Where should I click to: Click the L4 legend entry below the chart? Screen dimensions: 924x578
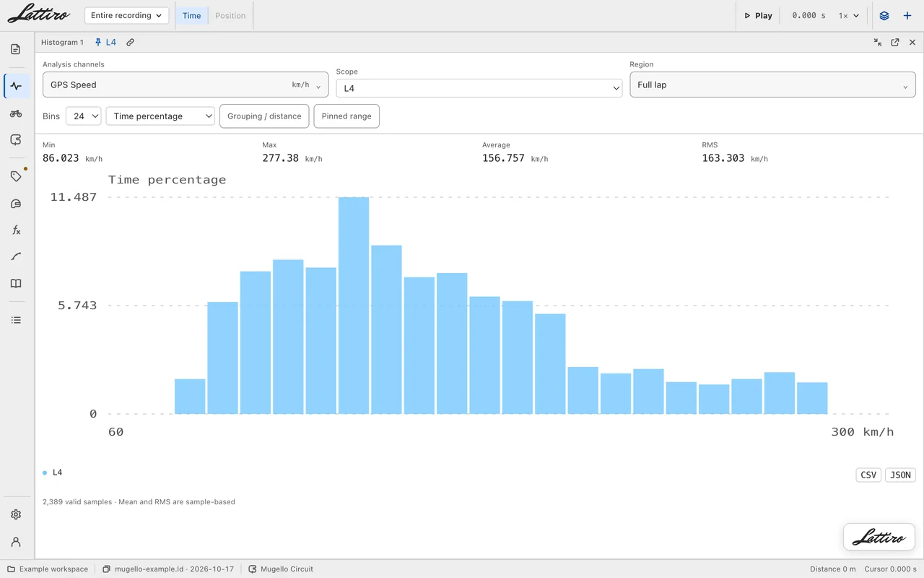[x=53, y=473]
